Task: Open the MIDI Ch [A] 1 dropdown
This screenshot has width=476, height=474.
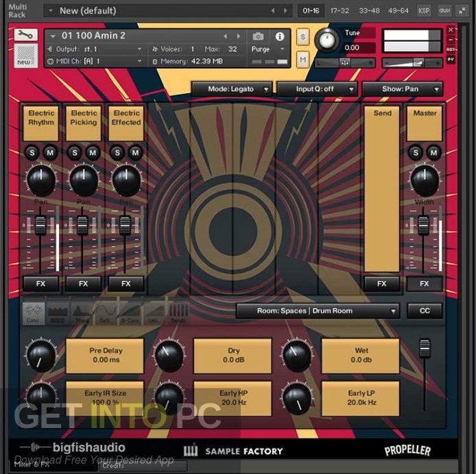Action: [95, 61]
